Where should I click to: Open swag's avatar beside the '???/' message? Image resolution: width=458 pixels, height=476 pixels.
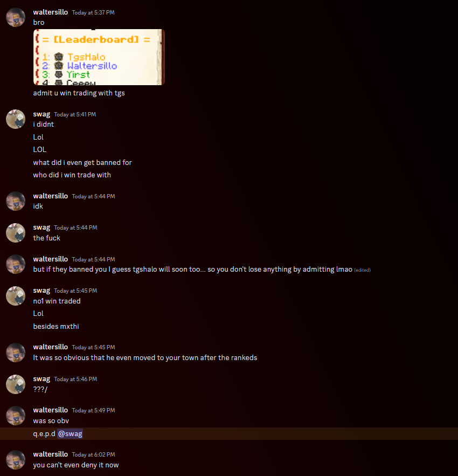(x=16, y=384)
